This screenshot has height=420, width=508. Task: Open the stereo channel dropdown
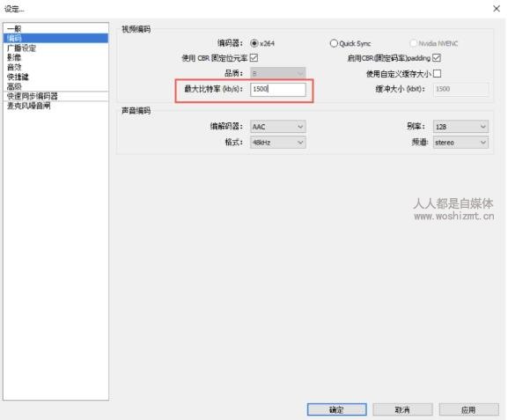click(460, 143)
